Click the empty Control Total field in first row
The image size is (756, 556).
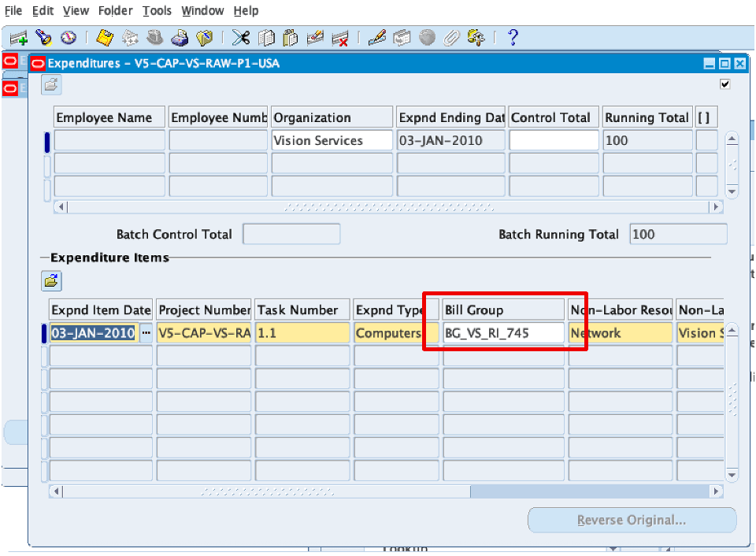tap(554, 140)
